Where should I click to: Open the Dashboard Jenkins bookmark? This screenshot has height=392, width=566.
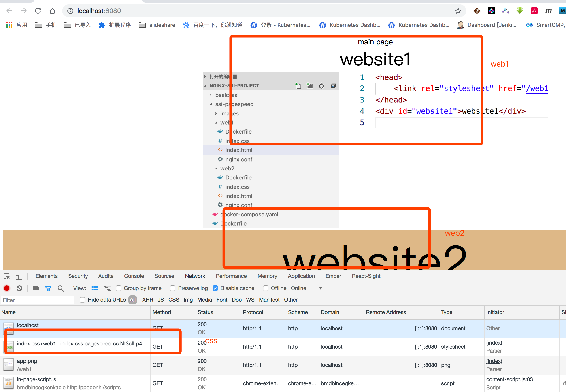click(x=487, y=25)
